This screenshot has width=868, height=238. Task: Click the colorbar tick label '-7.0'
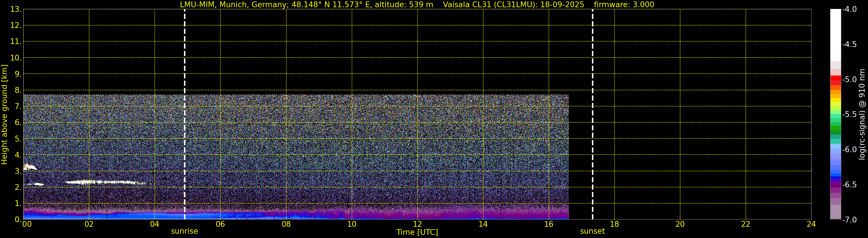pyautogui.click(x=849, y=220)
